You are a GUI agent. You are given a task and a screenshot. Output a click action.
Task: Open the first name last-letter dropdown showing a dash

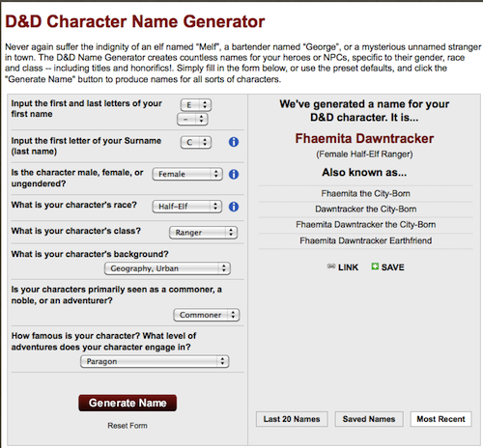pos(192,119)
